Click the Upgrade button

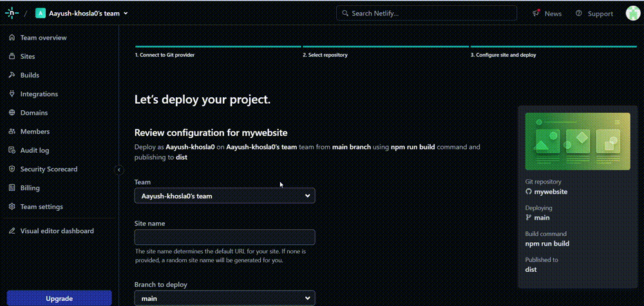click(x=59, y=299)
